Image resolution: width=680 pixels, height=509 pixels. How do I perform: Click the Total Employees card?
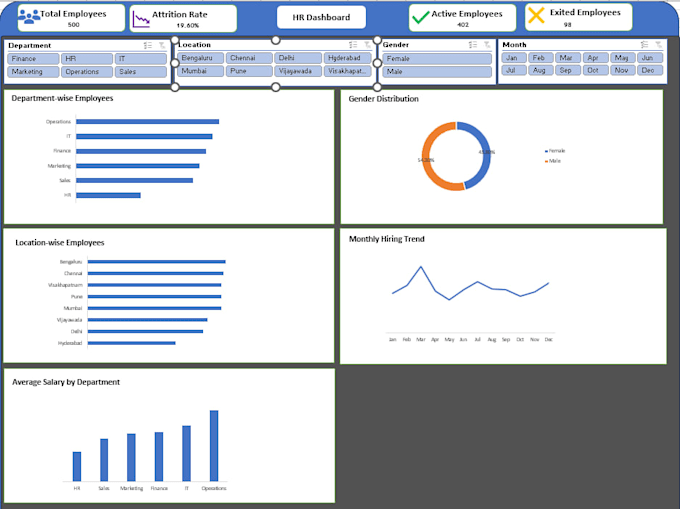[72, 18]
